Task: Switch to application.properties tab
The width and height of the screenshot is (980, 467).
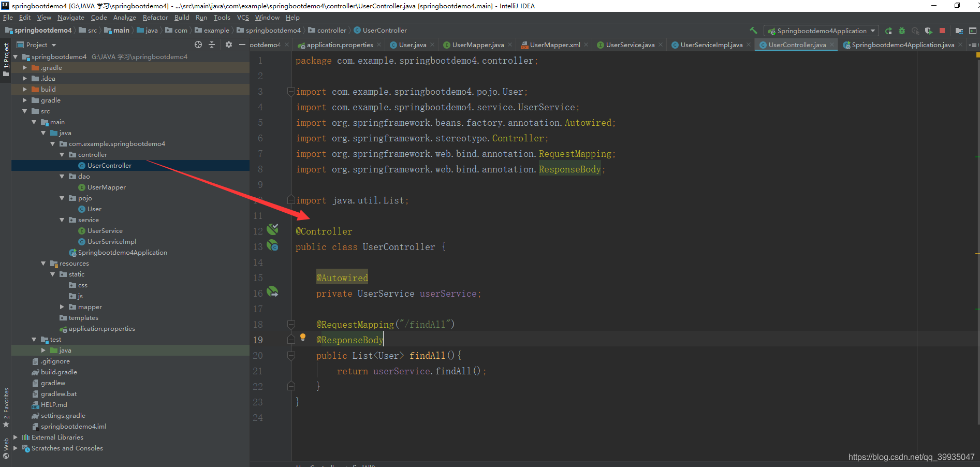Action: point(340,45)
